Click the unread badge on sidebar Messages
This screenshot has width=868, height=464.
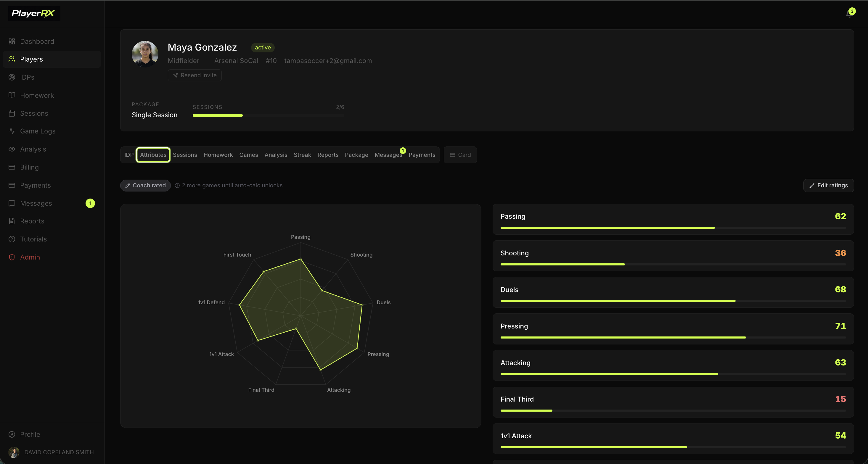coord(90,203)
